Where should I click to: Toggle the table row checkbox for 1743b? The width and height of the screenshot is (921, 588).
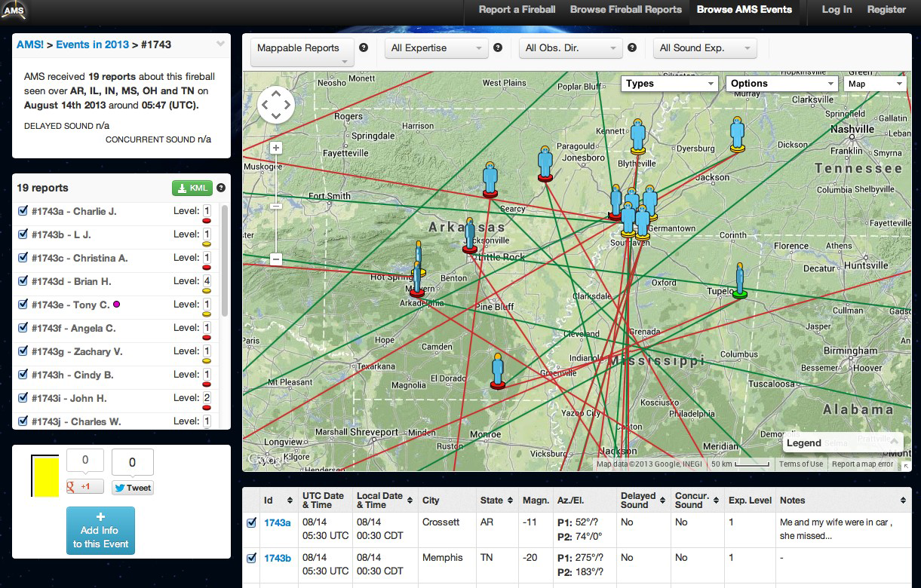(252, 558)
